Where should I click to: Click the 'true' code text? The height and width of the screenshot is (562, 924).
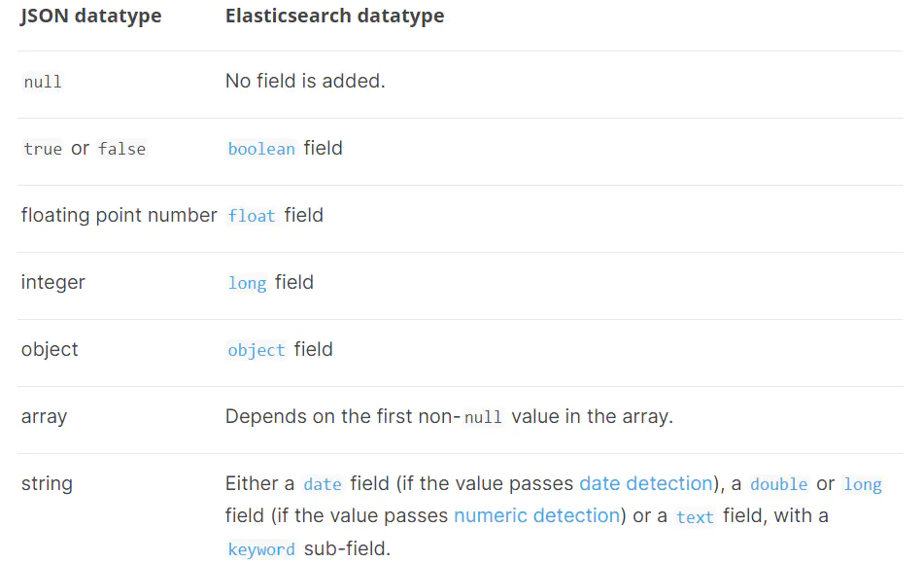pyautogui.click(x=43, y=149)
